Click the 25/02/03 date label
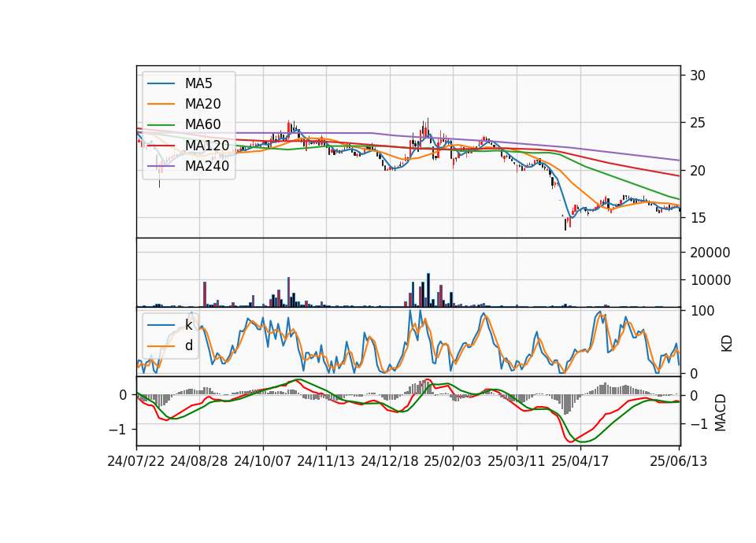The image size is (756, 543). pyautogui.click(x=453, y=461)
